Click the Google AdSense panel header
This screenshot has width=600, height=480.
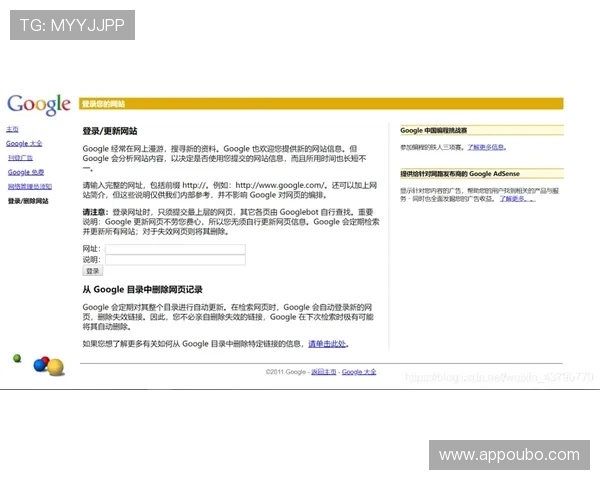tap(482, 173)
